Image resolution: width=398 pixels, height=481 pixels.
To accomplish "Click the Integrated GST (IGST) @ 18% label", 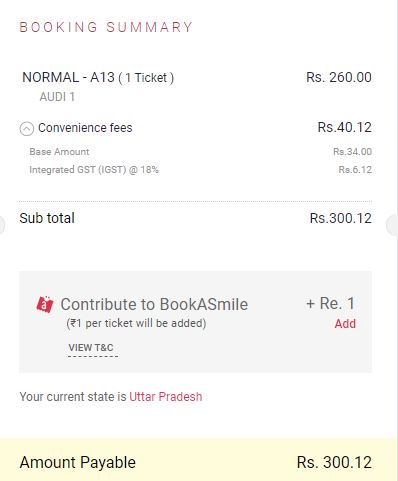I will tap(94, 170).
